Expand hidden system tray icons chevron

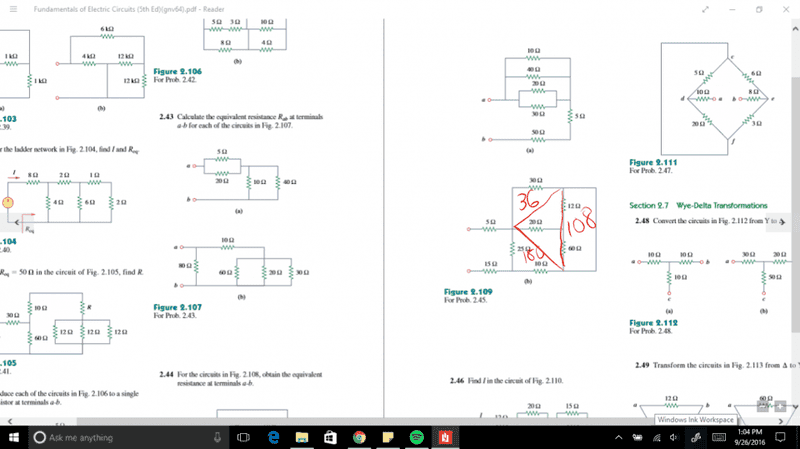point(618,437)
